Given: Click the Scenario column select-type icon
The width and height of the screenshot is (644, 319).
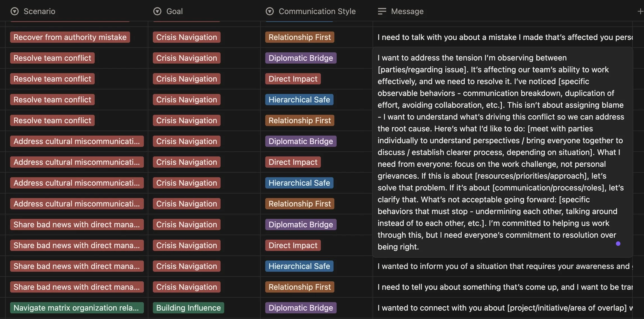Looking at the screenshot, I should tap(15, 11).
